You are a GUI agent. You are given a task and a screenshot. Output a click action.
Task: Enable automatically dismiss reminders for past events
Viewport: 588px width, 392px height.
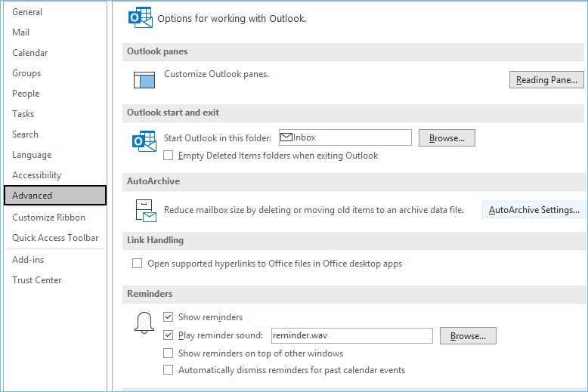point(169,370)
